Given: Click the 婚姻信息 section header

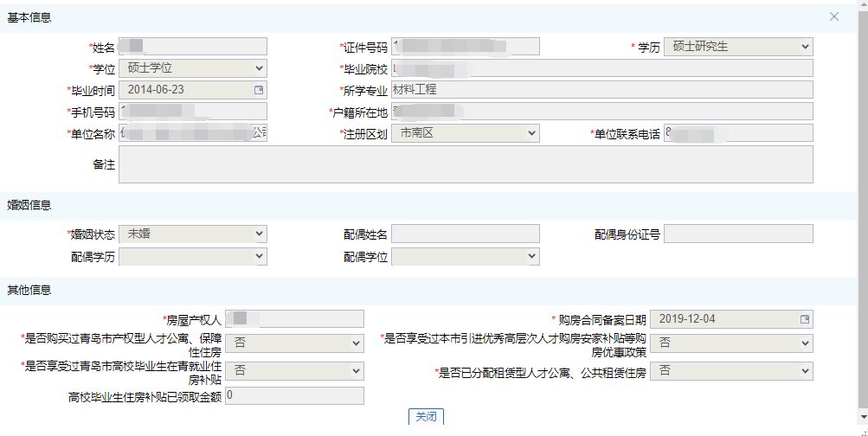Looking at the screenshot, I should [x=29, y=205].
